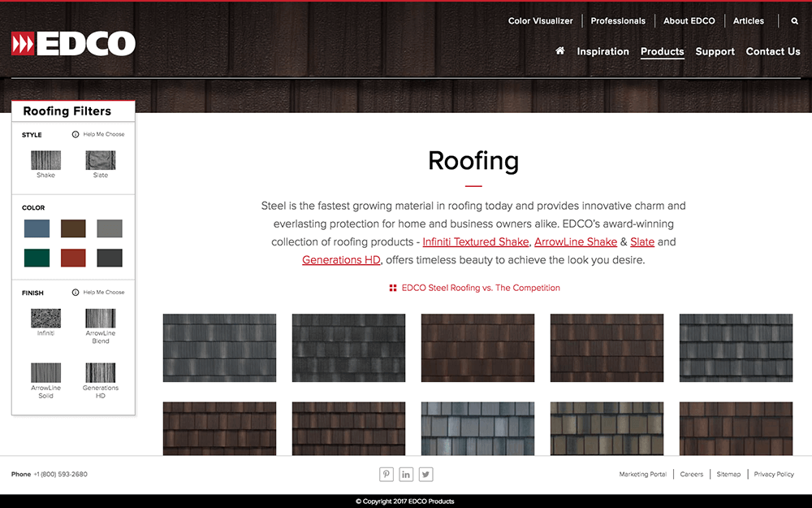Viewport: 812px width, 508px height.
Task: Open fifth gray roofing thumbnail, top row
Action: [x=736, y=348]
